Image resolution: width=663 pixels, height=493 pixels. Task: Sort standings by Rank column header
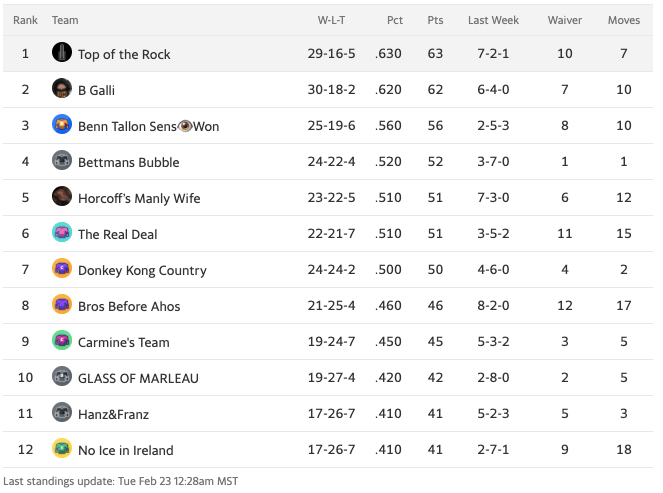point(25,20)
